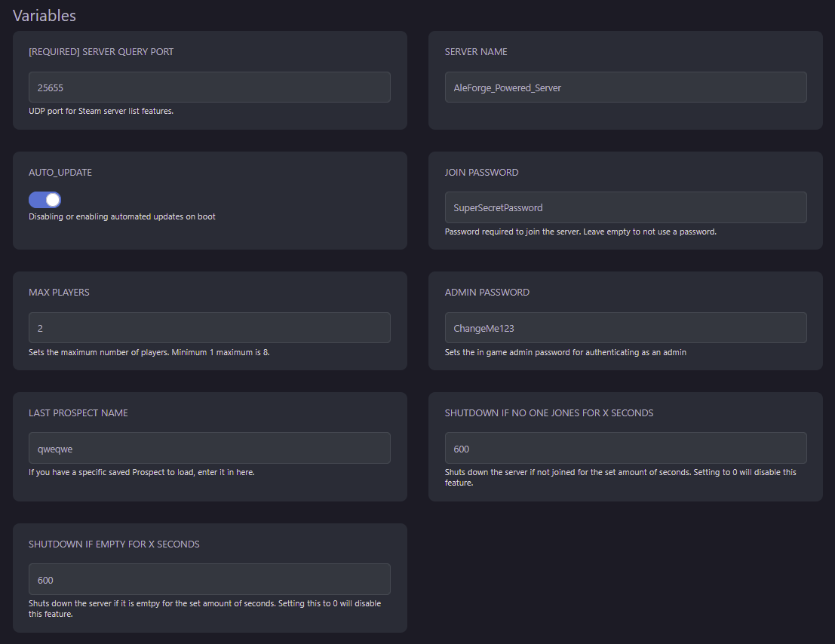Click the Variables section heading
The image size is (835, 644).
(45, 15)
